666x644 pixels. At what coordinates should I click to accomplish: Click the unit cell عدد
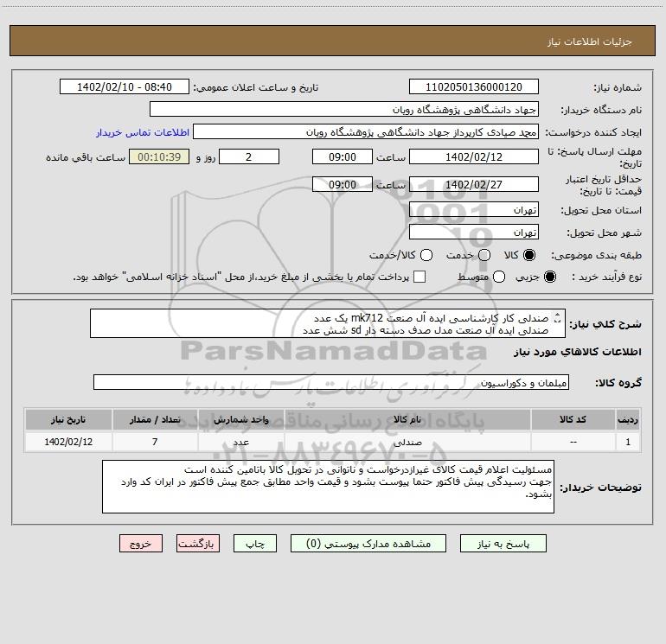click(240, 442)
